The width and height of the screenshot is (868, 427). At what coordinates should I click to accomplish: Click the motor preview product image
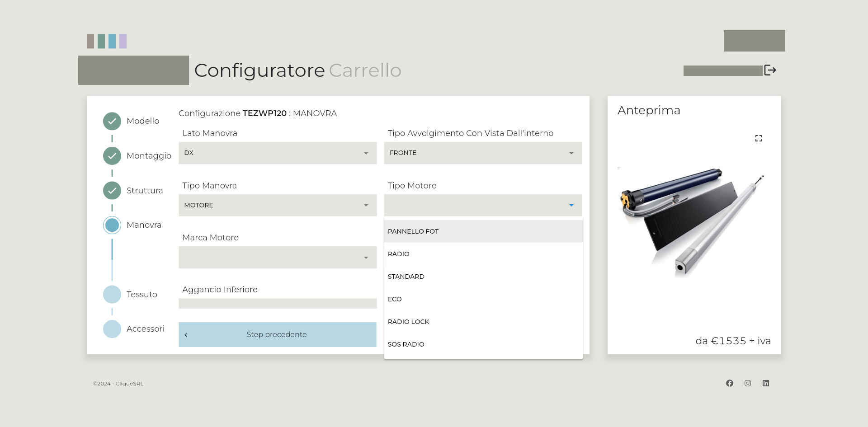pos(691,221)
